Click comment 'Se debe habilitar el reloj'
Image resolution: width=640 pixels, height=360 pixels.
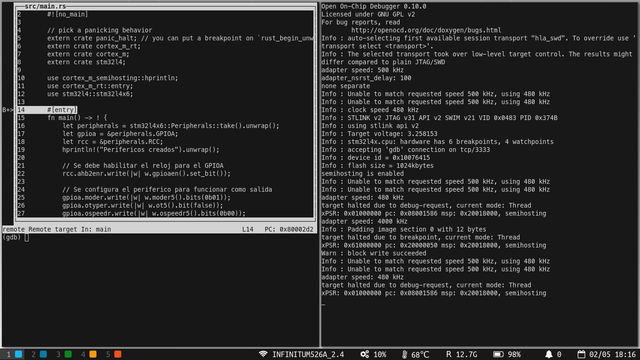coord(143,166)
